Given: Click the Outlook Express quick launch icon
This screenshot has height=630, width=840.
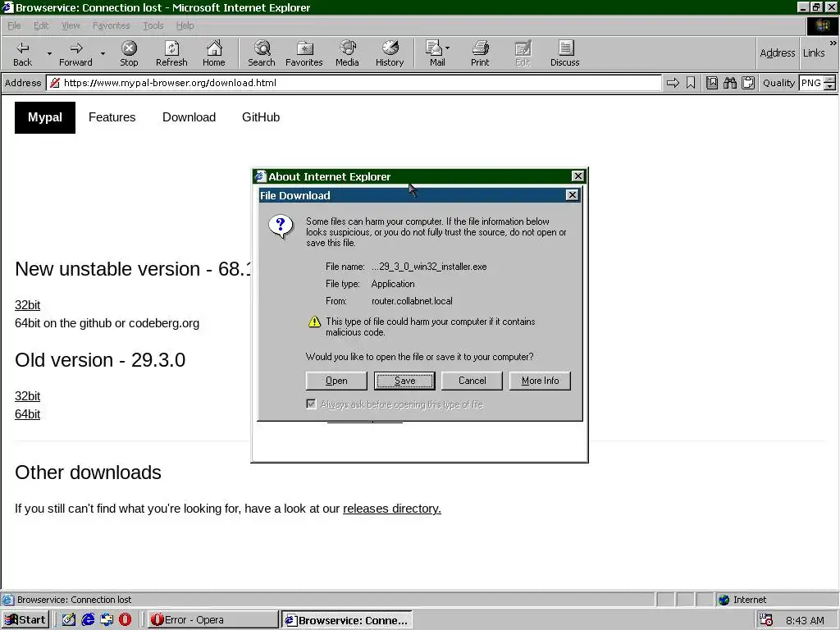Looking at the screenshot, I should [x=107, y=620].
